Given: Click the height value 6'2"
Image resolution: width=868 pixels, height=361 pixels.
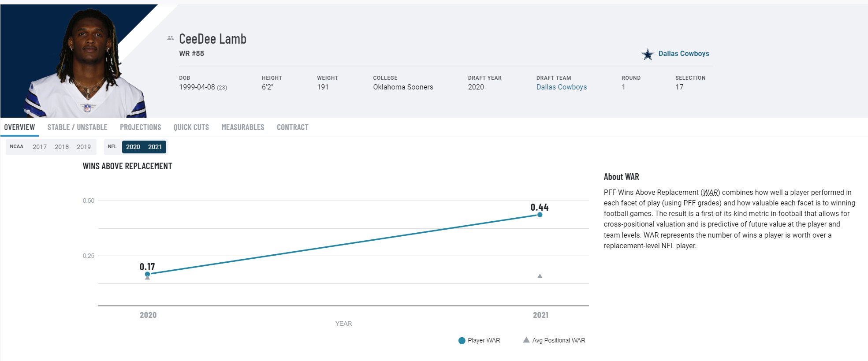Looking at the screenshot, I should (x=267, y=87).
